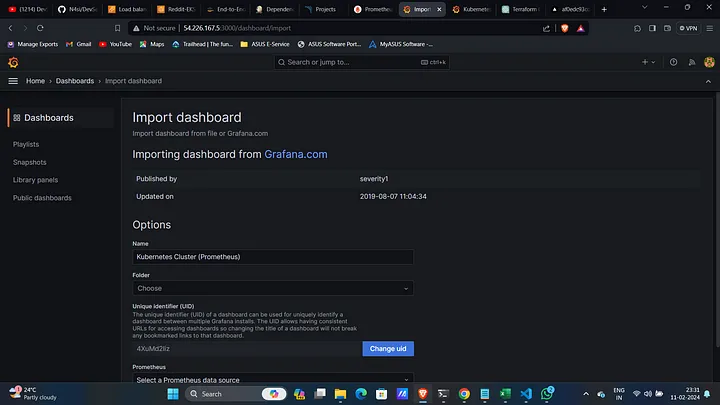720x405 pixels.
Task: Expand the tab search dropdown chevron
Action: [644, 7]
